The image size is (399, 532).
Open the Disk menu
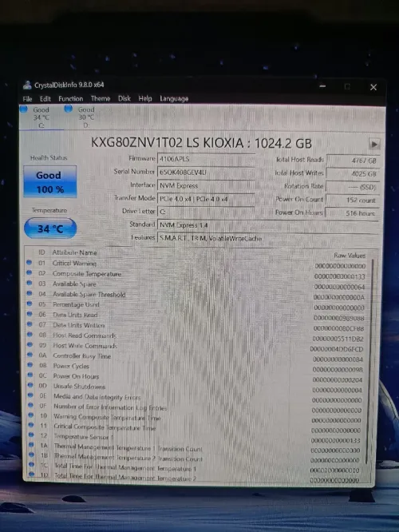pos(124,98)
